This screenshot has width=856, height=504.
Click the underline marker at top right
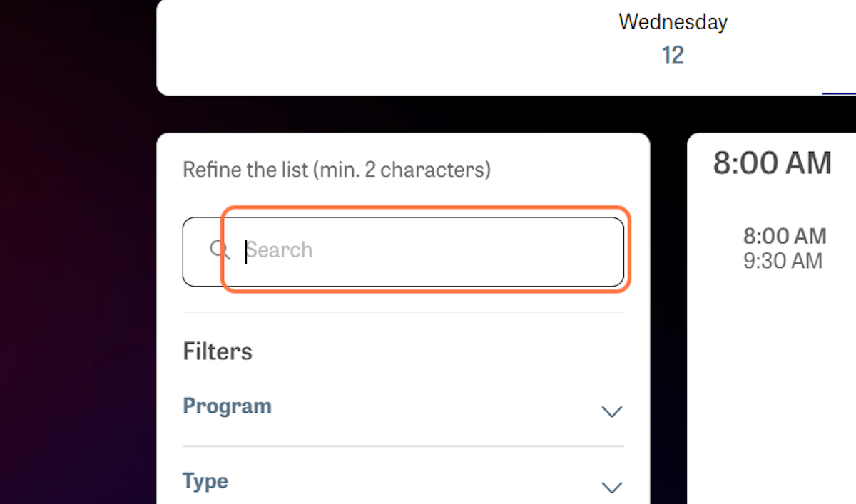(x=839, y=93)
